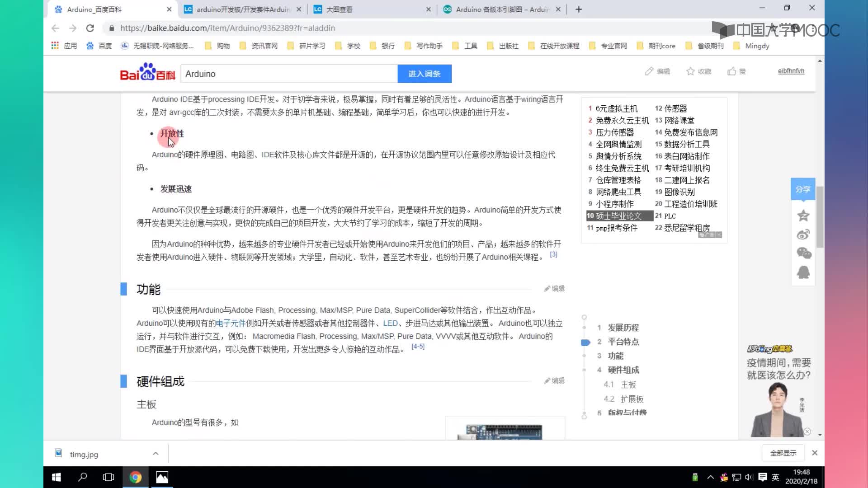This screenshot has height=488, width=868.
Task: Click citation reference [4-5]
Action: [x=418, y=347]
